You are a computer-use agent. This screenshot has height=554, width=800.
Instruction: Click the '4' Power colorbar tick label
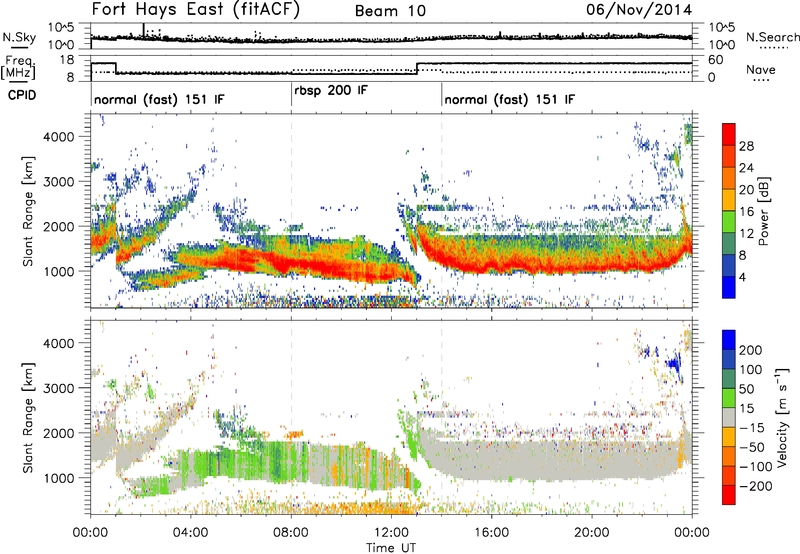click(x=743, y=277)
